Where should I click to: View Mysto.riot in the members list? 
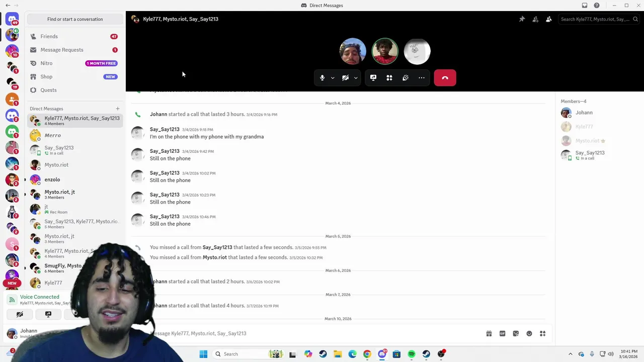pyautogui.click(x=599, y=141)
